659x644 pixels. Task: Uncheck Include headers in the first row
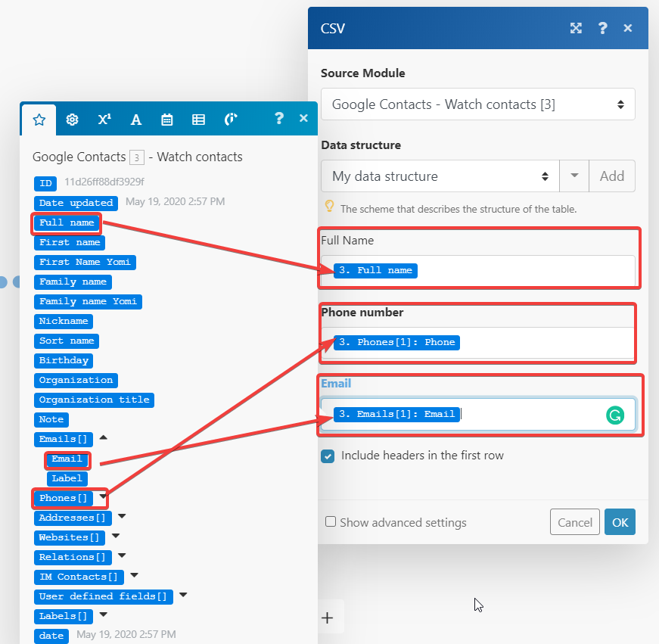coord(328,456)
